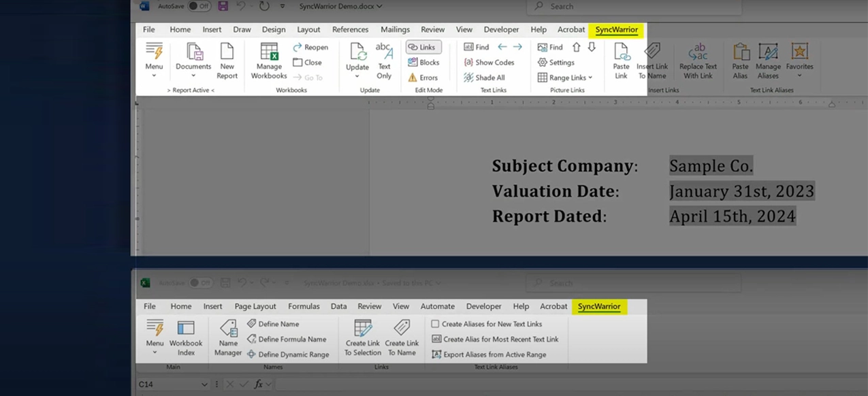Open the Word Home tab
The height and width of the screenshot is (396, 868).
pos(180,29)
